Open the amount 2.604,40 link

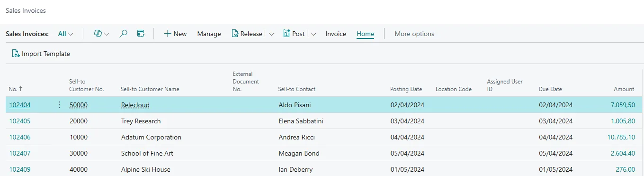[623, 153]
